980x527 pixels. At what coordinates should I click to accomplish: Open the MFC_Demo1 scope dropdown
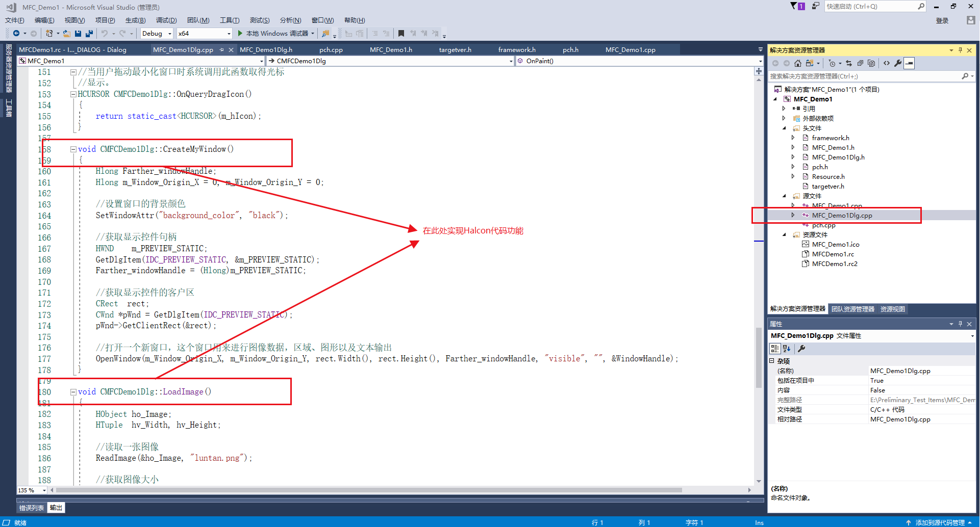click(141, 61)
